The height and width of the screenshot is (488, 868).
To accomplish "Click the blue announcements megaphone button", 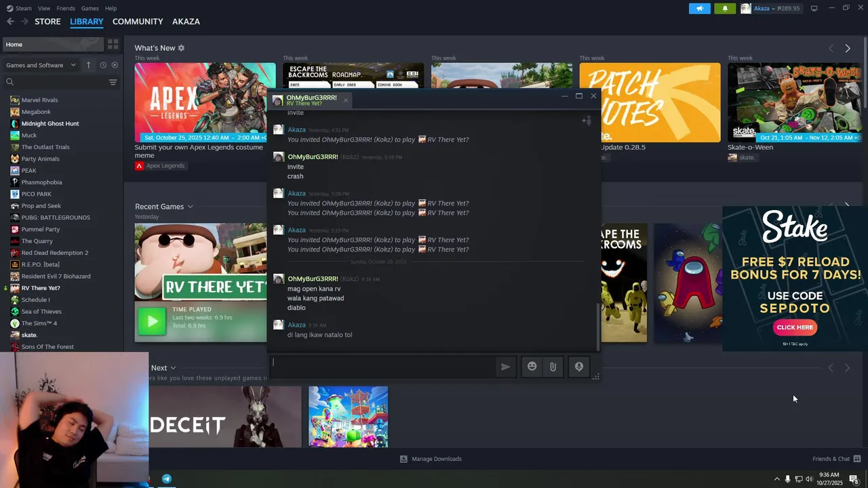I will click(x=700, y=8).
